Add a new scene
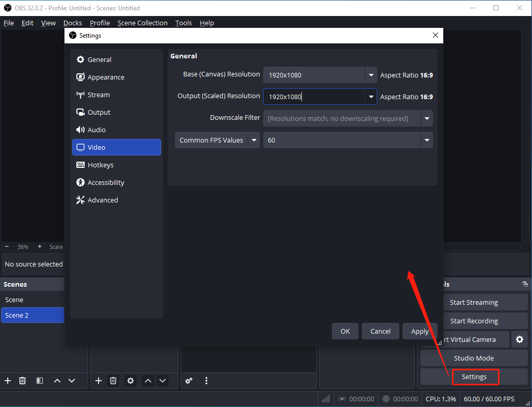Viewport: 532px width, 407px height. [8, 381]
